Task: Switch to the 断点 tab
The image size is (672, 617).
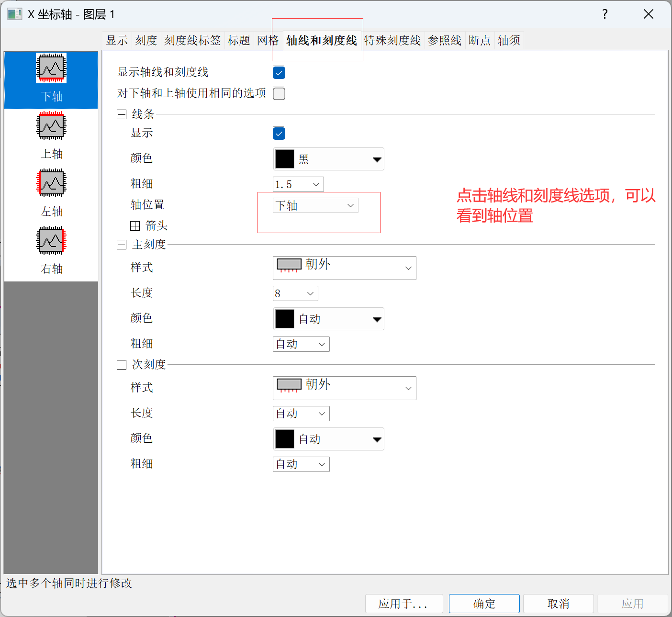Action: point(480,40)
